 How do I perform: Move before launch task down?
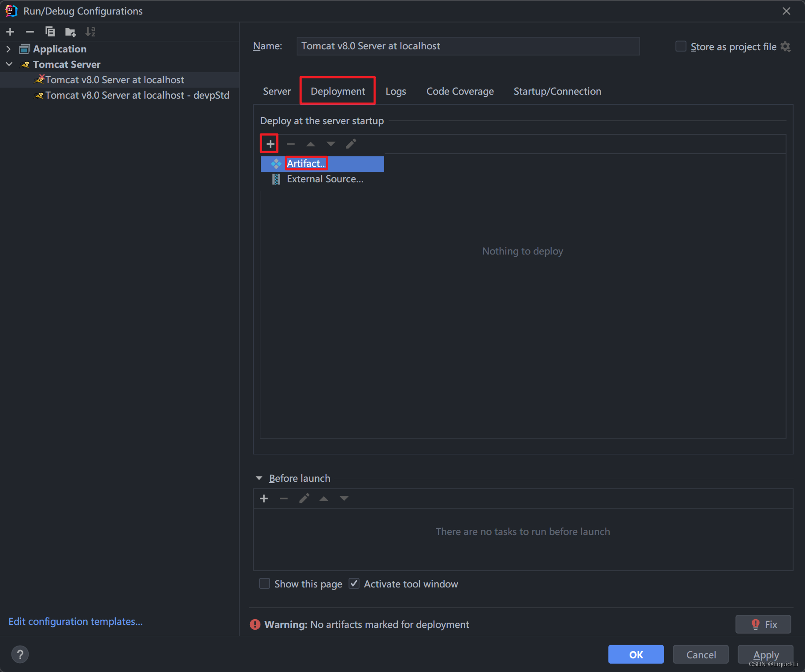[x=344, y=498]
